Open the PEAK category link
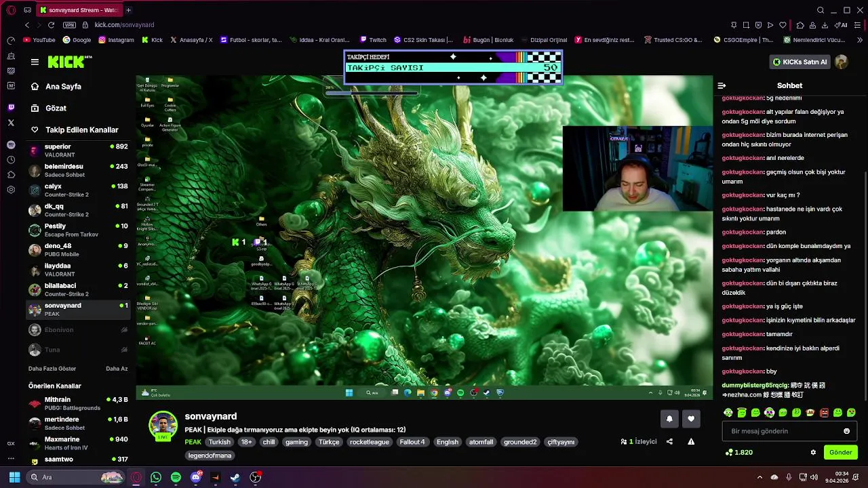 click(x=193, y=442)
